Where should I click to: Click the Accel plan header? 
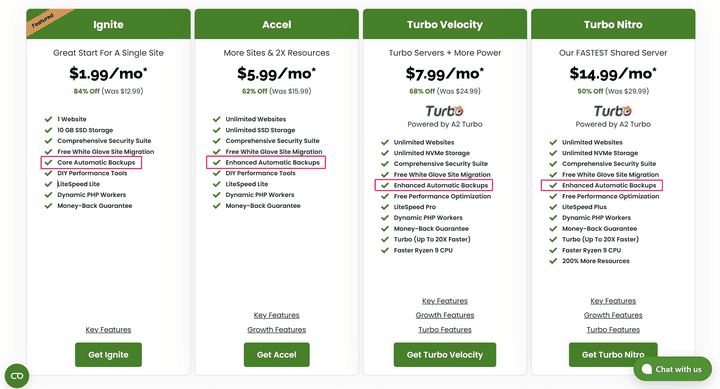276,24
